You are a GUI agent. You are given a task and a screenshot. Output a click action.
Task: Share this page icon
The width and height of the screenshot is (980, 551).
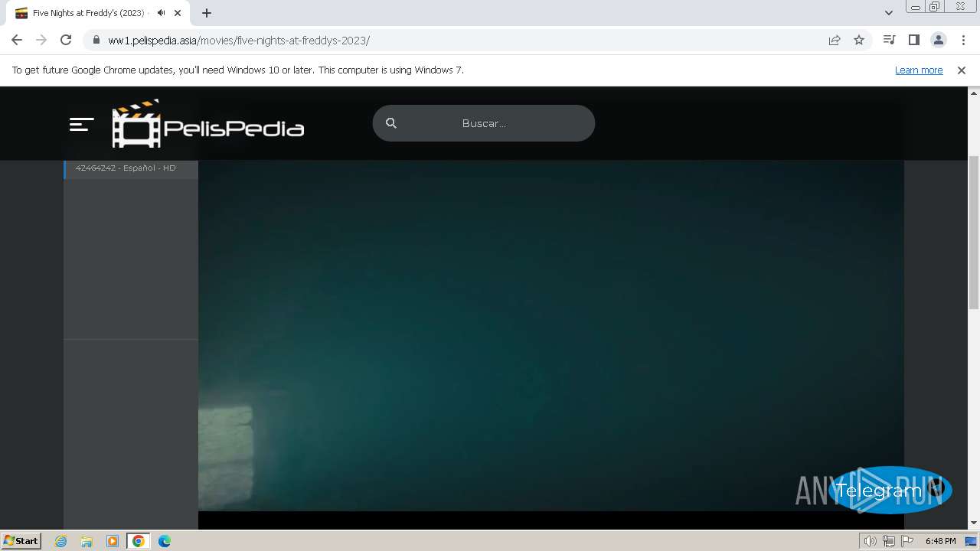[x=835, y=40]
